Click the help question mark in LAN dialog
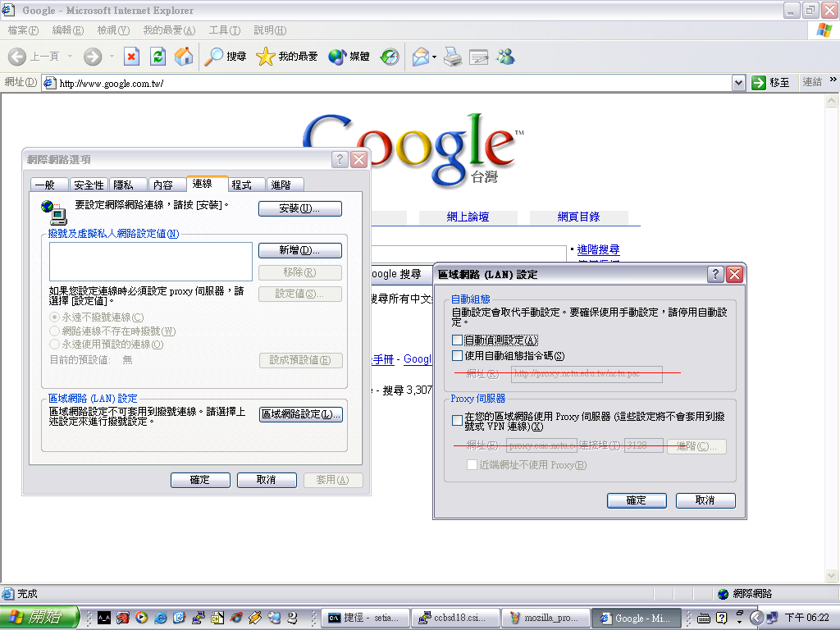 (x=715, y=274)
